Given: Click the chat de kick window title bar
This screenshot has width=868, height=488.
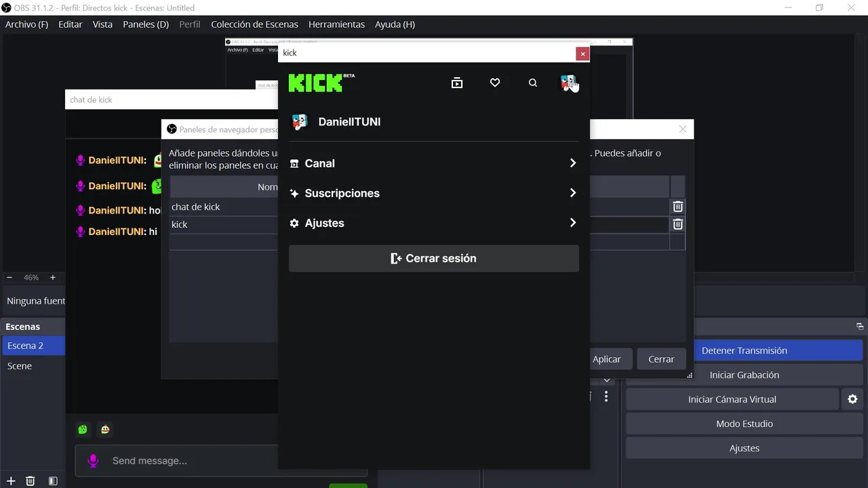Looking at the screenshot, I should [172, 100].
